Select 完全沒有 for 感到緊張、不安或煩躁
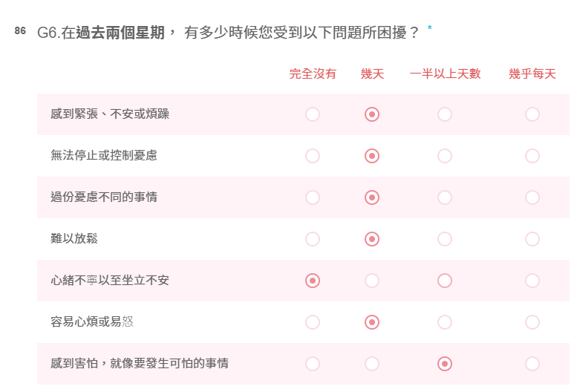Screen dimensions: 577x392 click(313, 114)
